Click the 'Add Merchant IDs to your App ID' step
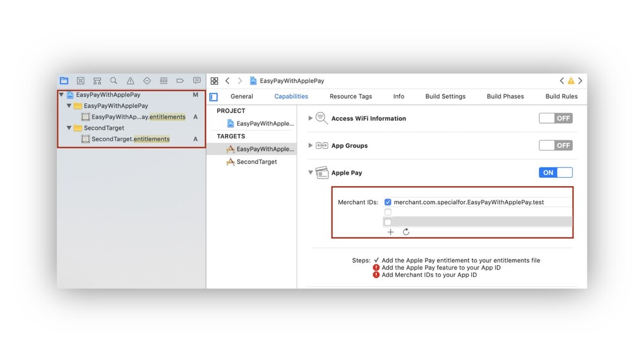644x362 pixels. pos(429,275)
